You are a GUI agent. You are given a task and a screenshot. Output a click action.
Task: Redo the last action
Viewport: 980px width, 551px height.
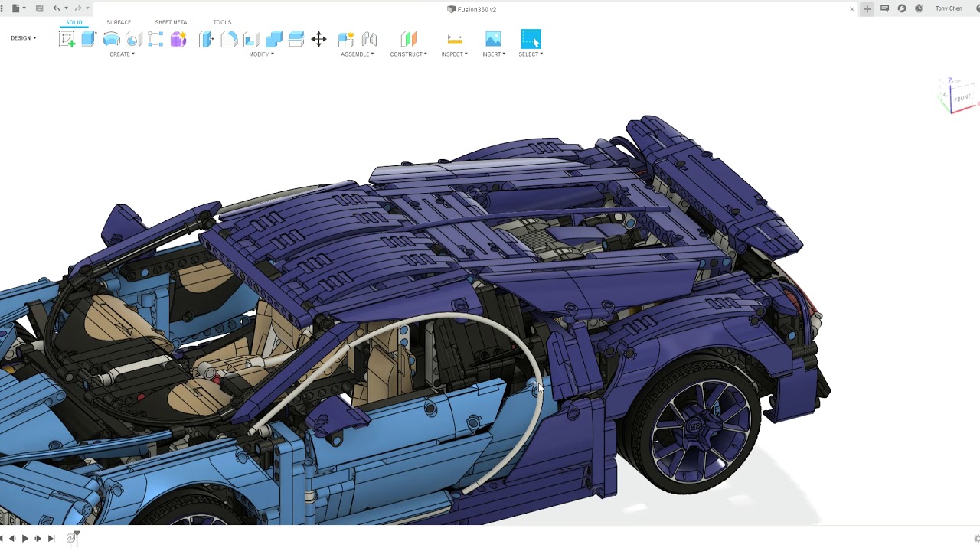coord(78,8)
